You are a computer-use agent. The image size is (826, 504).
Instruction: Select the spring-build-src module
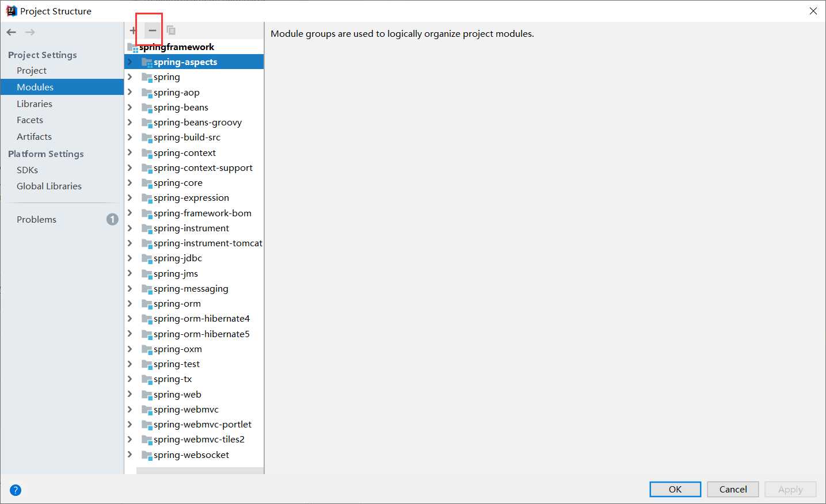(194, 138)
